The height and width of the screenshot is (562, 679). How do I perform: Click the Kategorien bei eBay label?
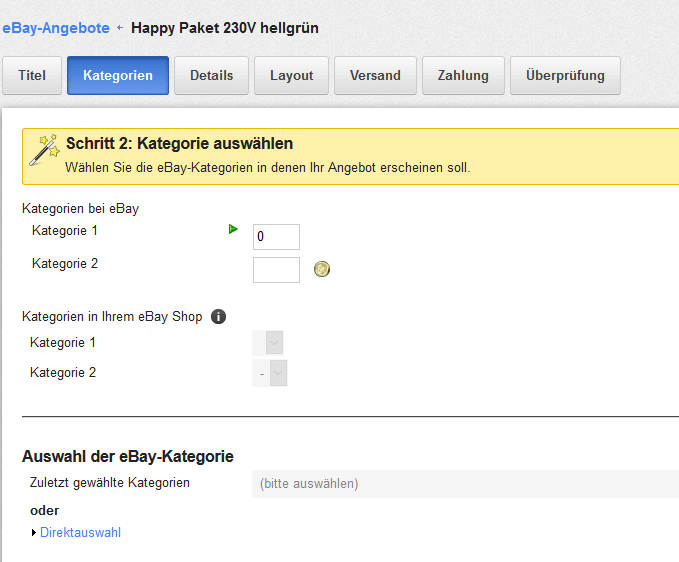[x=81, y=209]
